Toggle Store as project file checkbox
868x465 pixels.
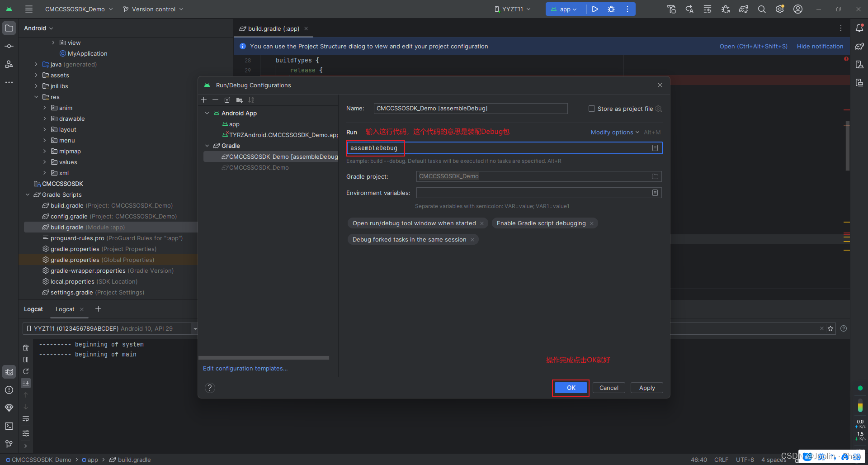click(592, 109)
